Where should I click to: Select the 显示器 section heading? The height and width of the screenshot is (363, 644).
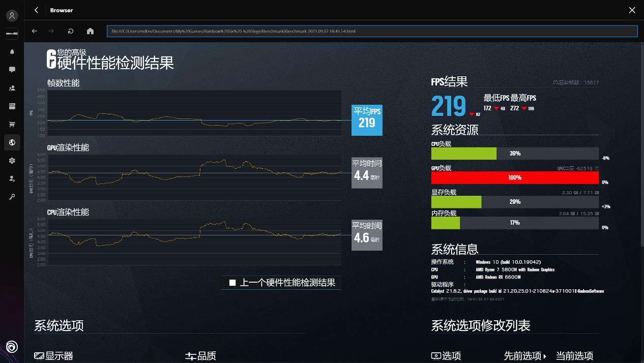coord(53,356)
